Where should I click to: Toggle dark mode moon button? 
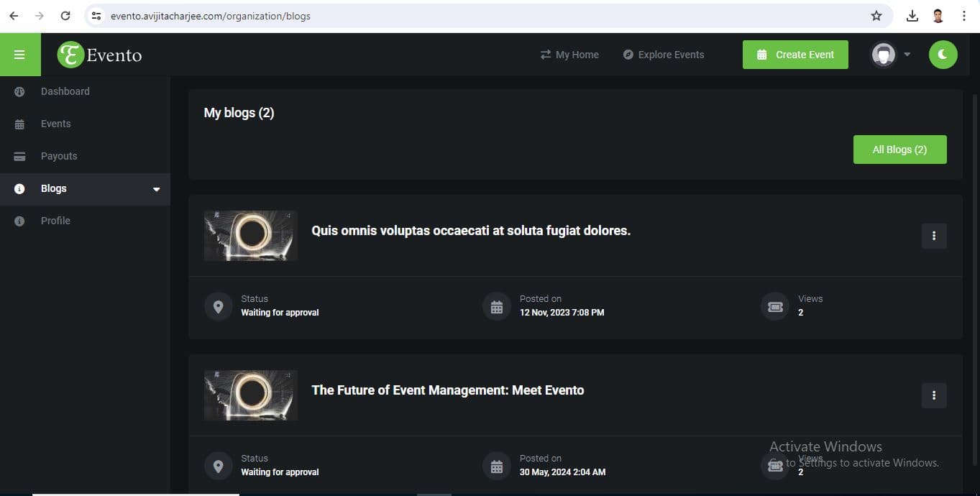pyautogui.click(x=943, y=55)
